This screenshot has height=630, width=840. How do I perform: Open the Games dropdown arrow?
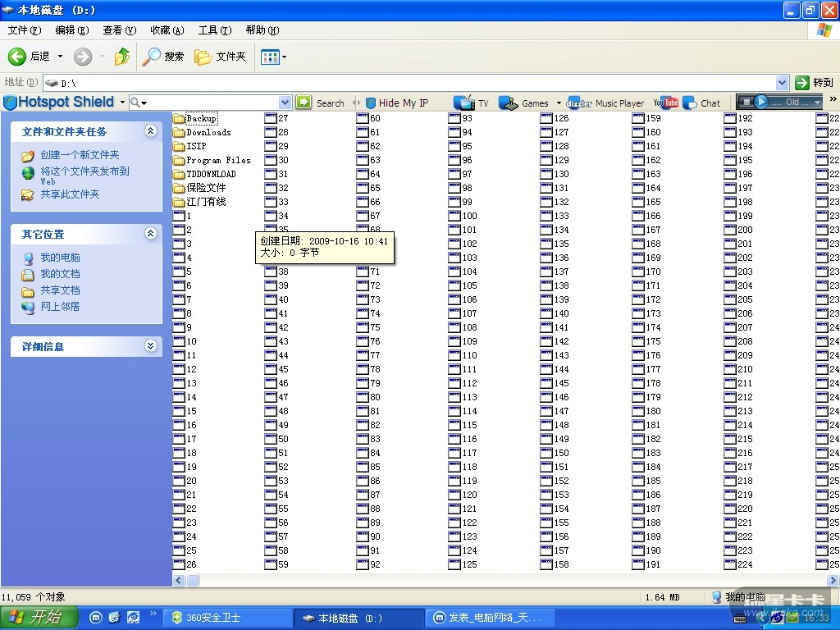pyautogui.click(x=559, y=103)
